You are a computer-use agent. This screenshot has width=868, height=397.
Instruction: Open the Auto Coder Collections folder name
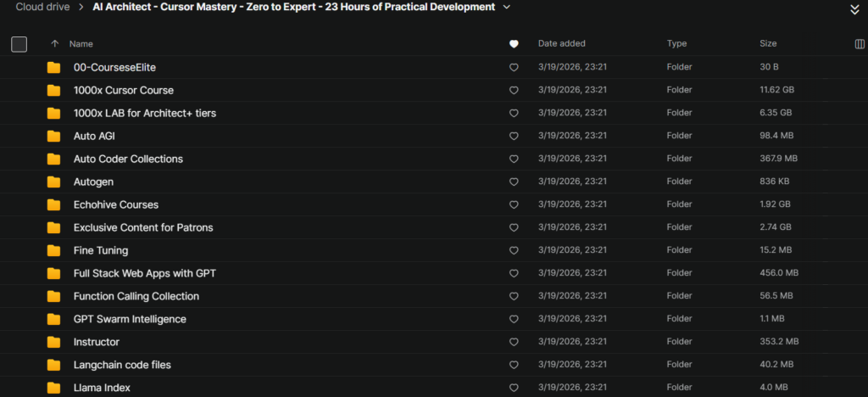[x=129, y=159]
